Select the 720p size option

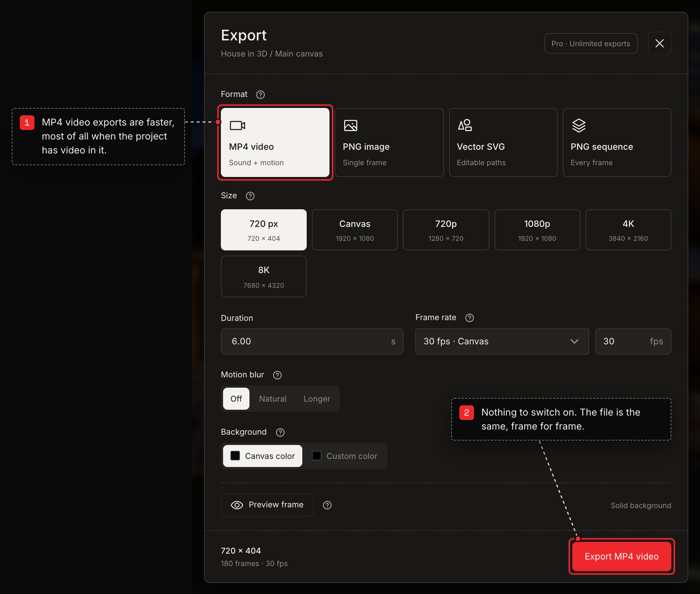click(x=446, y=230)
